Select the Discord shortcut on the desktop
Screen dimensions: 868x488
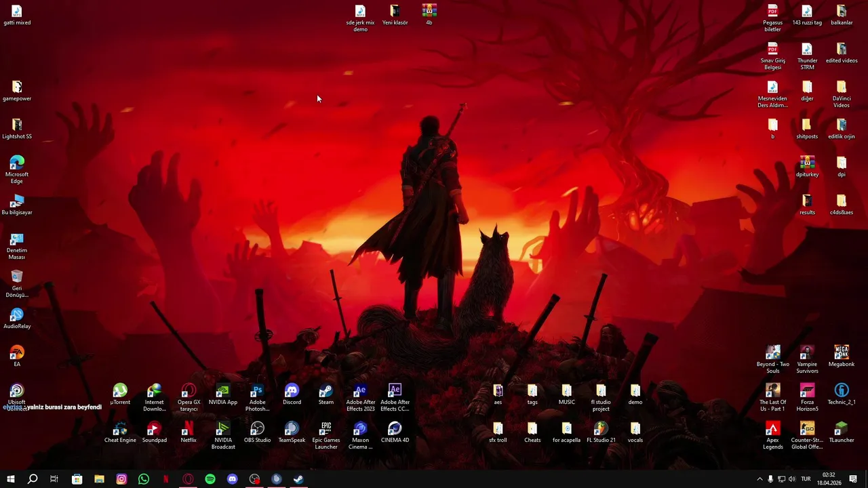(x=292, y=394)
